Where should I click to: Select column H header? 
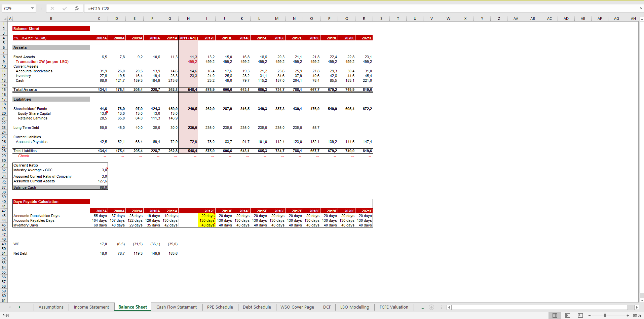click(x=188, y=19)
